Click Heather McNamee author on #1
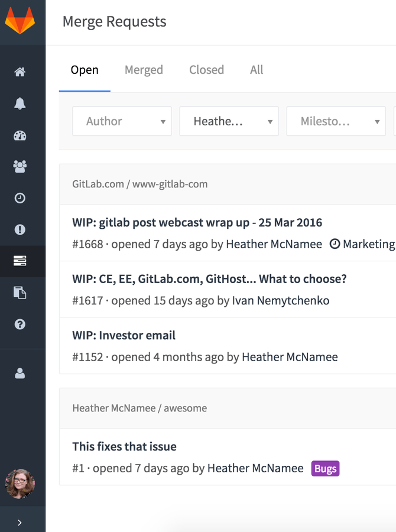 (x=255, y=468)
